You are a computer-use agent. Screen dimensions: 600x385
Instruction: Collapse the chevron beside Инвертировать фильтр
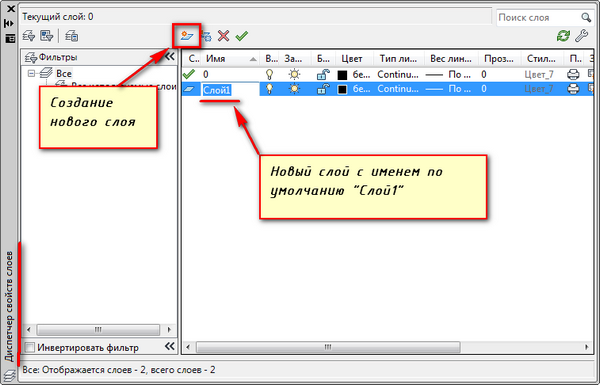(170, 346)
